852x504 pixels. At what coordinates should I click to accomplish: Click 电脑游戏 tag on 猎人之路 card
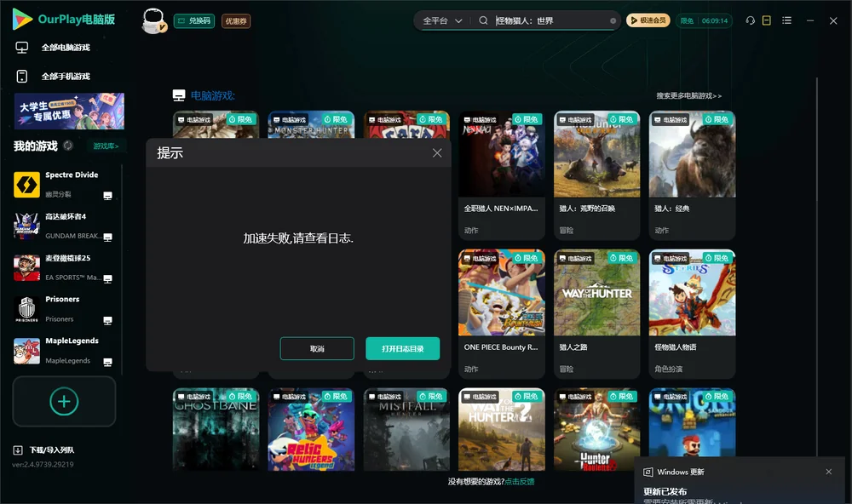[x=575, y=258]
